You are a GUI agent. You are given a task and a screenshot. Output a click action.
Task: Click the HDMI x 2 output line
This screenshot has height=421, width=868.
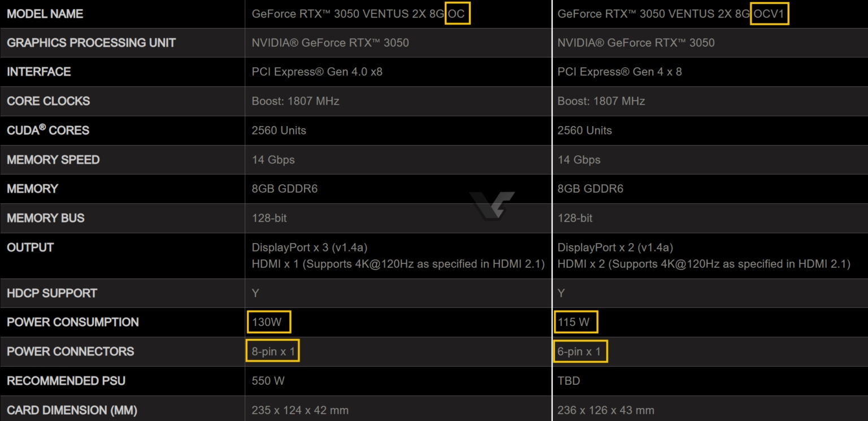[704, 264]
